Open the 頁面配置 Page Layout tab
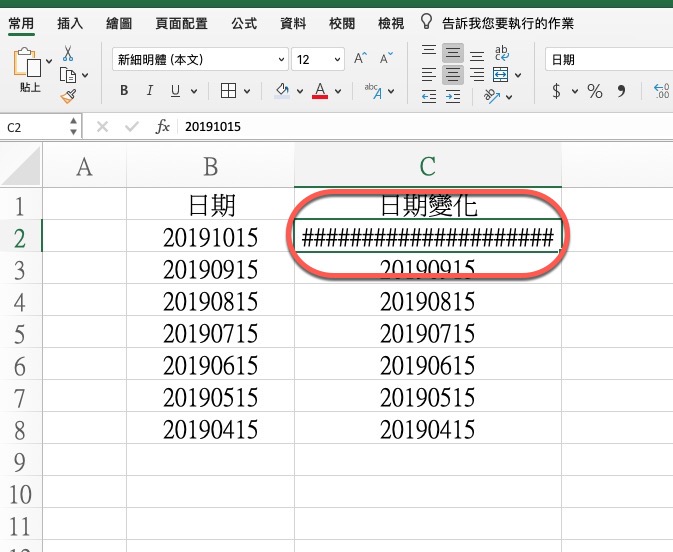Screen dimensions: 673x552 (182, 23)
